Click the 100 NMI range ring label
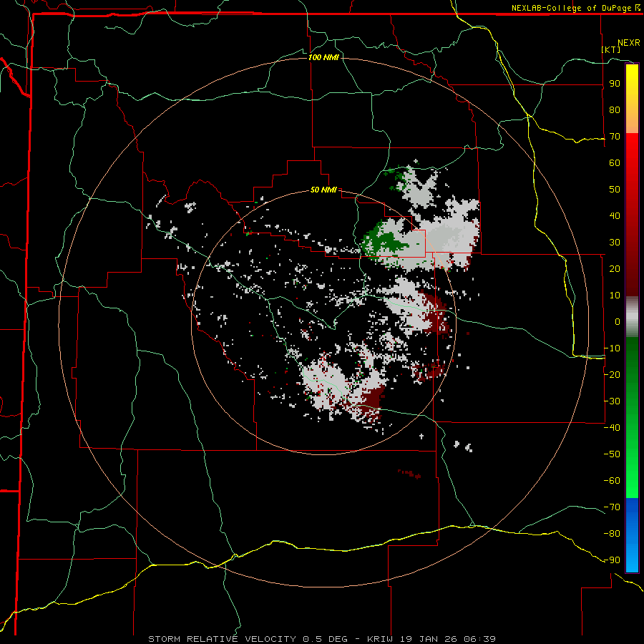Screen dimensions: 644x644 pyautogui.click(x=323, y=57)
